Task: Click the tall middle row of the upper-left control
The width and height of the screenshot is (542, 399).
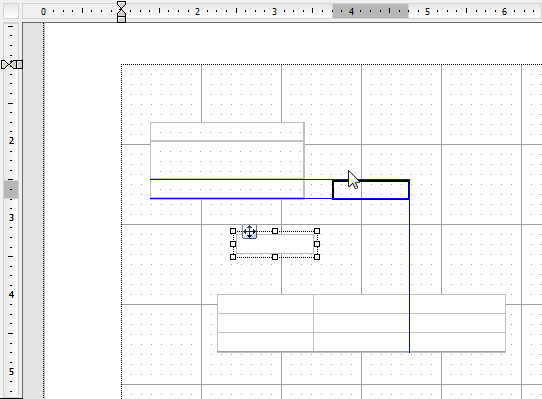Action: point(227,160)
